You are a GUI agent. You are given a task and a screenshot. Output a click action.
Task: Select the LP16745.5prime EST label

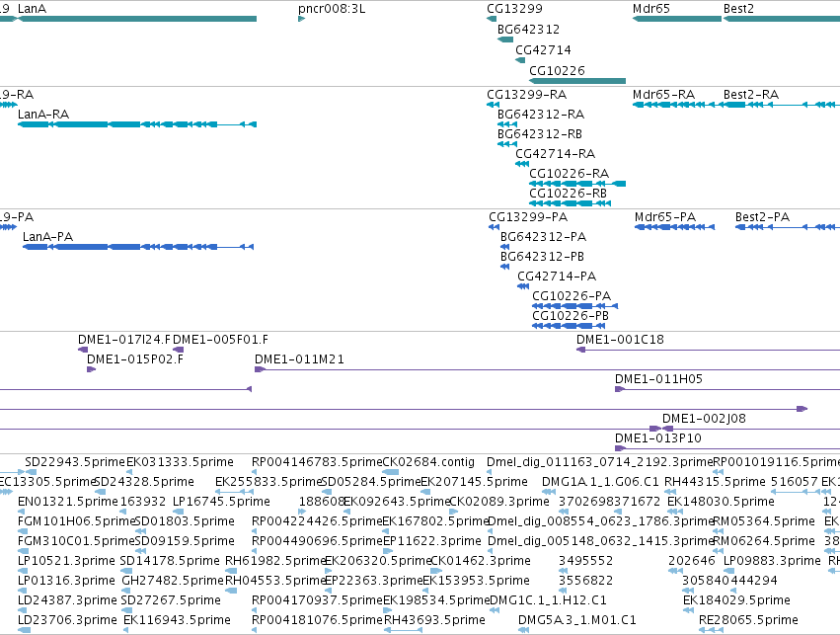click(221, 502)
